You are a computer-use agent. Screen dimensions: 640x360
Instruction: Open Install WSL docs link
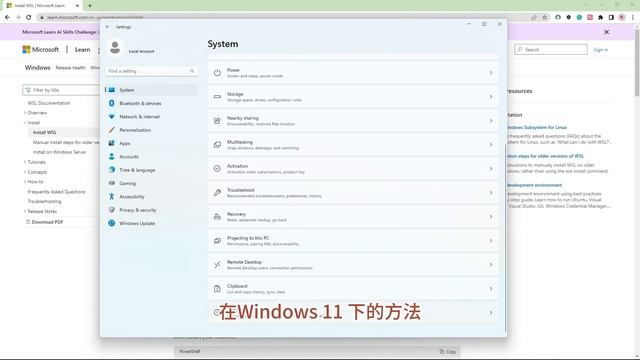(x=44, y=132)
